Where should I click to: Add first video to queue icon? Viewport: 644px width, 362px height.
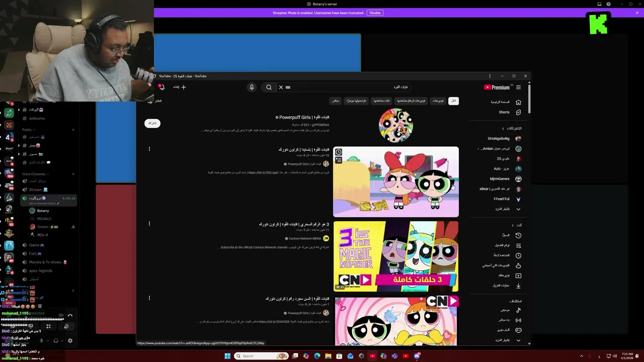pyautogui.click(x=339, y=160)
